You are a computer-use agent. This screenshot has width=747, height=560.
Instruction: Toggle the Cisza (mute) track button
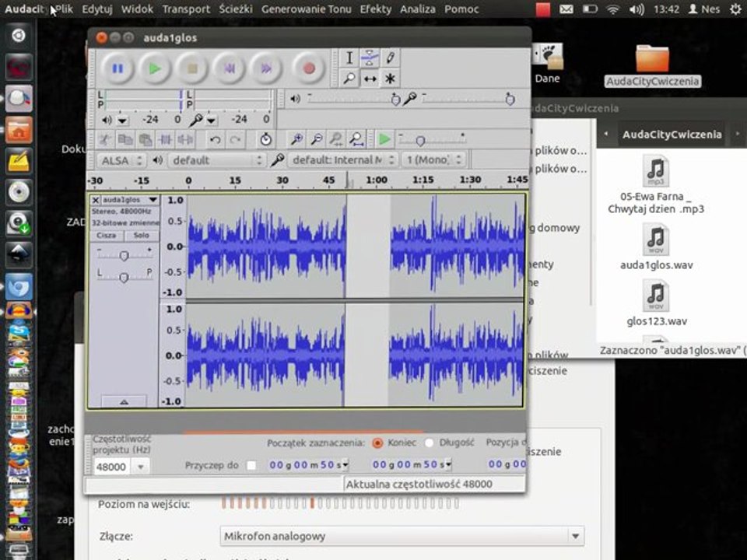click(x=107, y=235)
